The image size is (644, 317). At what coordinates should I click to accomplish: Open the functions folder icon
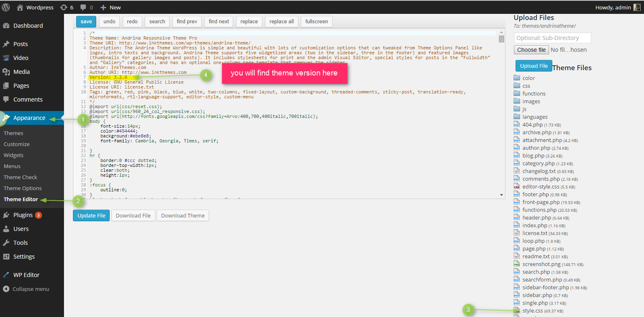[517, 93]
